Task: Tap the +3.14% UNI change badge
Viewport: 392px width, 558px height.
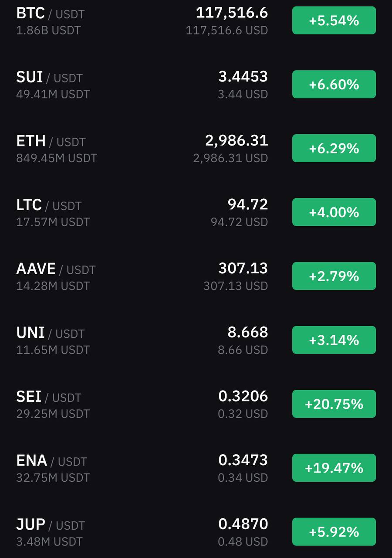Action: (x=334, y=340)
